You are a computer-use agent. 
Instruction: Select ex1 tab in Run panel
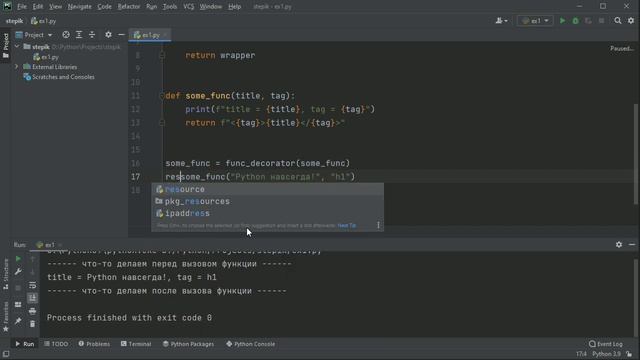[x=49, y=245]
